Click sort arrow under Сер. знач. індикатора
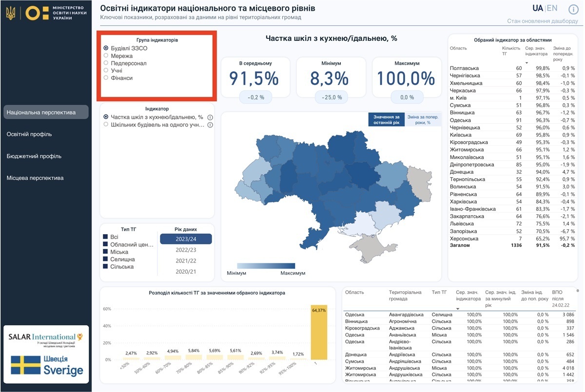 (526, 63)
